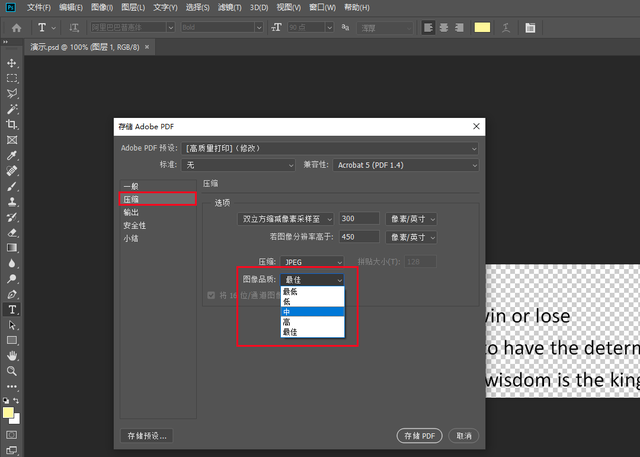640x457 pixels.
Task: Choose the Horizontal Type tool
Action: coord(12,310)
